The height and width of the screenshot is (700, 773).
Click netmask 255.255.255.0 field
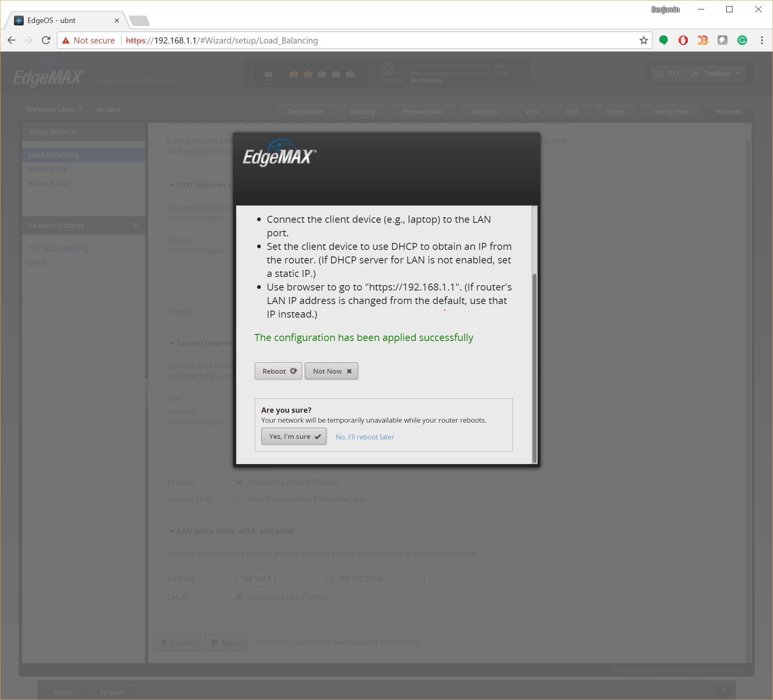379,579
